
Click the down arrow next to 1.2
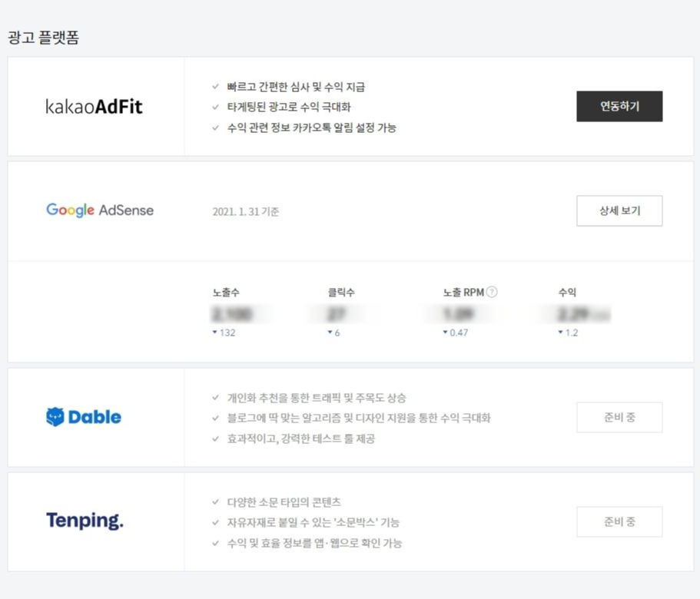560,332
